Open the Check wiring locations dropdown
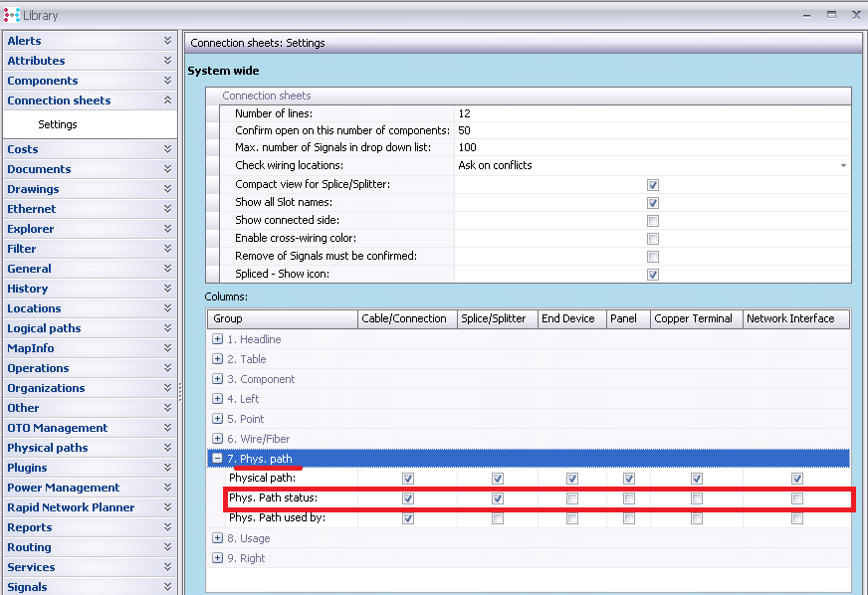The height and width of the screenshot is (595, 868). 843,165
